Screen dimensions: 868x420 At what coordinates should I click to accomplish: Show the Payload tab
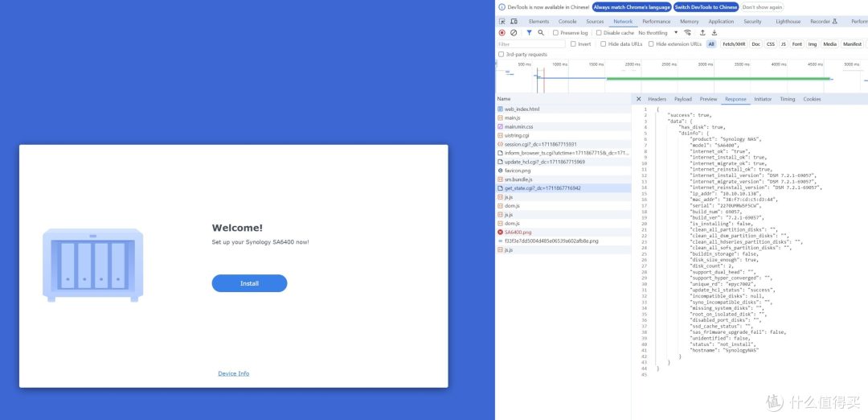682,99
